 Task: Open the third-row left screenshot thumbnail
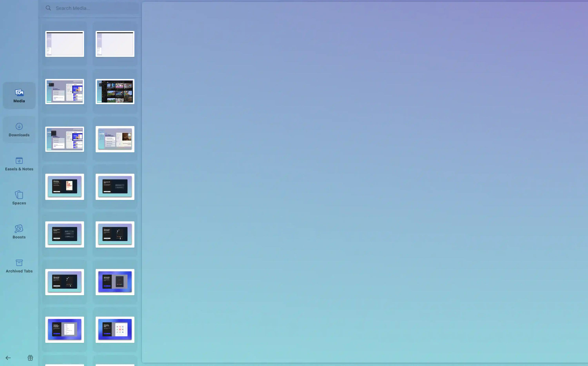click(65, 139)
